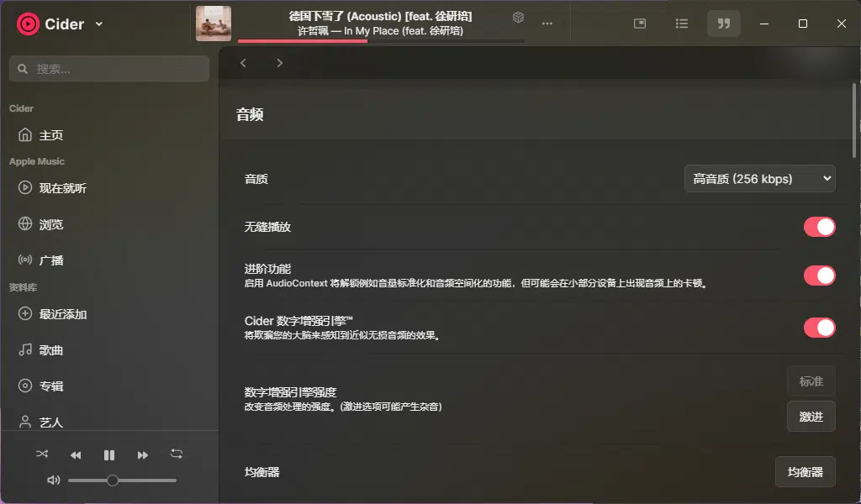The width and height of the screenshot is (861, 504).
Task: Mute the volume speaker icon
Action: pos(54,480)
